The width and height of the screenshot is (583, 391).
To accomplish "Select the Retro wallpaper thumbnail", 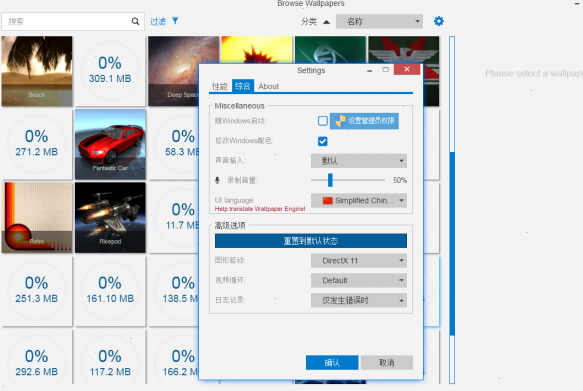I will click(x=37, y=218).
